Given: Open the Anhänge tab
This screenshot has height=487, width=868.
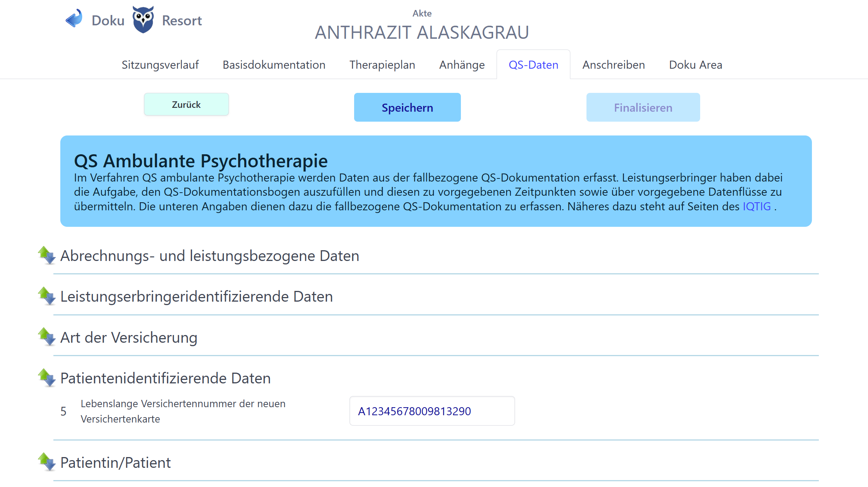Looking at the screenshot, I should pyautogui.click(x=462, y=64).
